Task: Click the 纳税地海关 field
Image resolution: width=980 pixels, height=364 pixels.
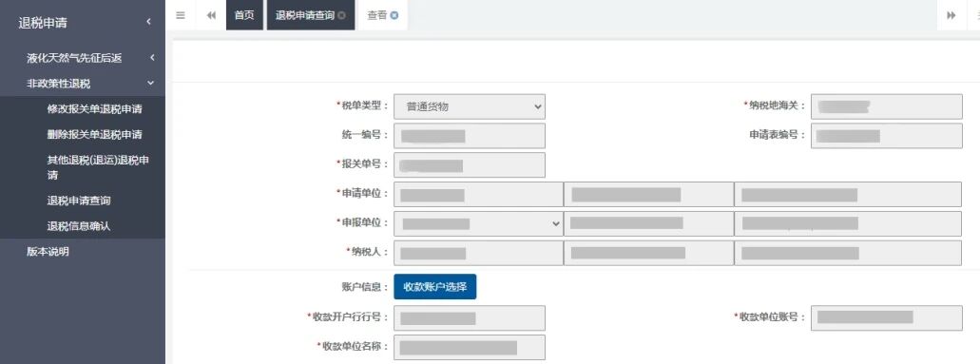Action: 886,106
